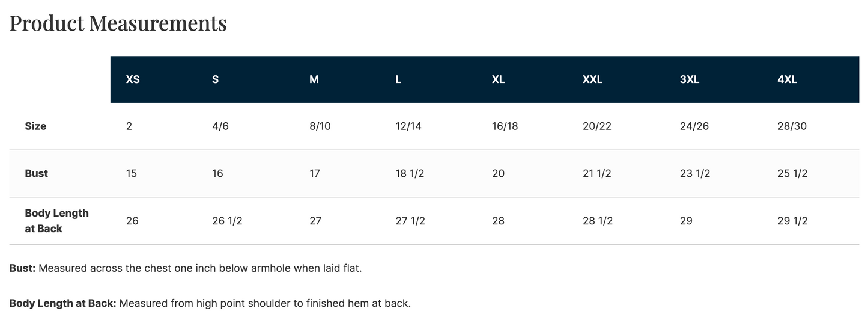Click the XS column header
868x314 pixels.
133,79
